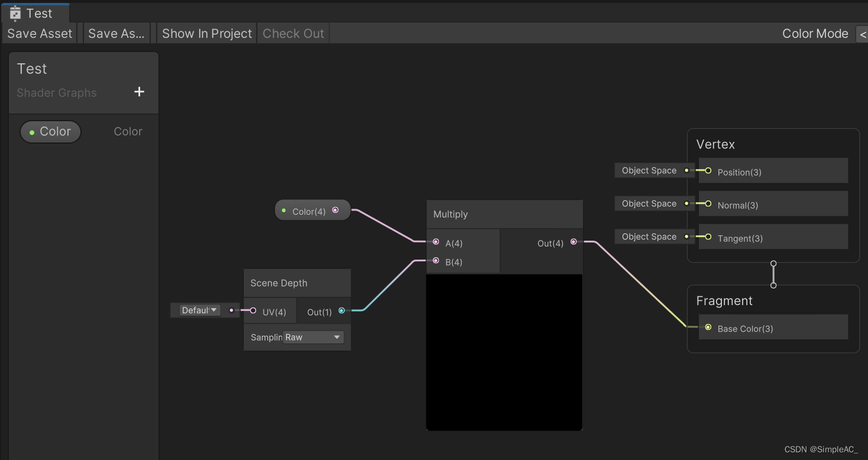Click the Multiply B(4) input port
868x460 pixels.
point(436,261)
